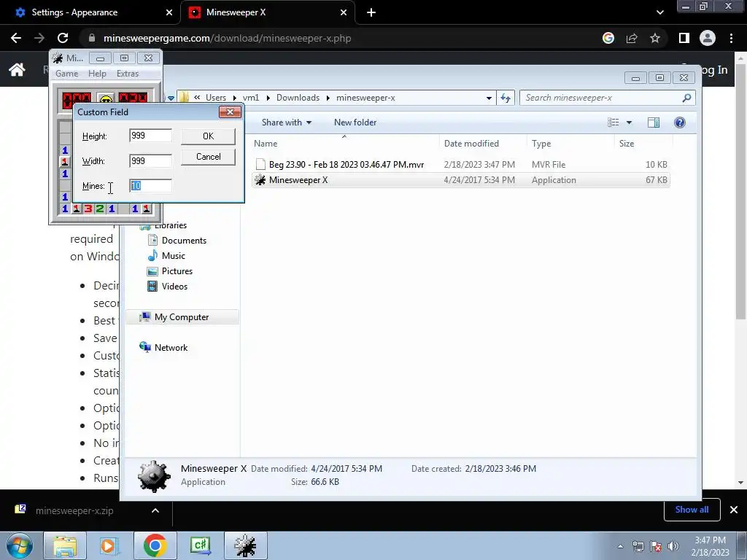Click OK in Custom Field dialog
Image resolution: width=747 pixels, height=560 pixels.
click(x=208, y=136)
